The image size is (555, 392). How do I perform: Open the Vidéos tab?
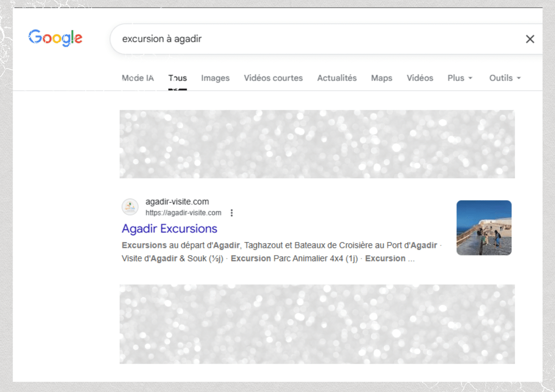coord(420,78)
